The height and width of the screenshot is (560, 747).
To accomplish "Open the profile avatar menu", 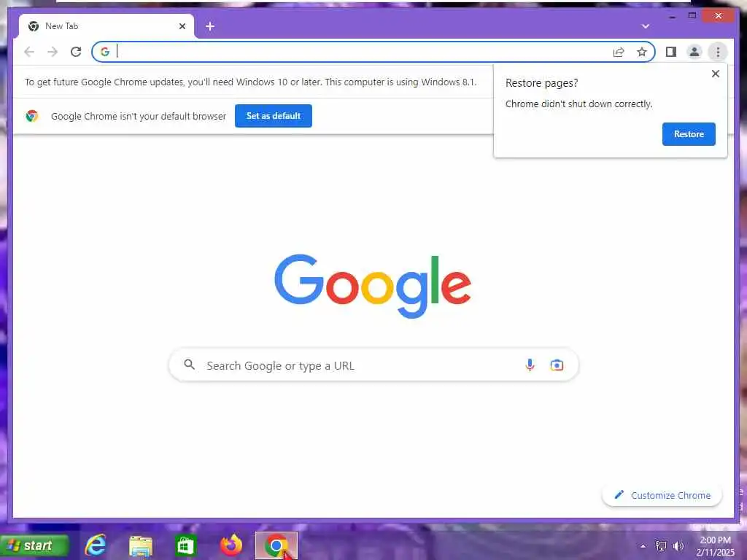I will pos(694,52).
